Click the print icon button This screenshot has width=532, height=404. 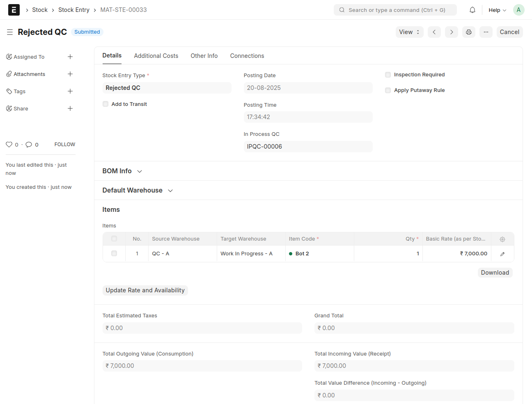coord(468,32)
